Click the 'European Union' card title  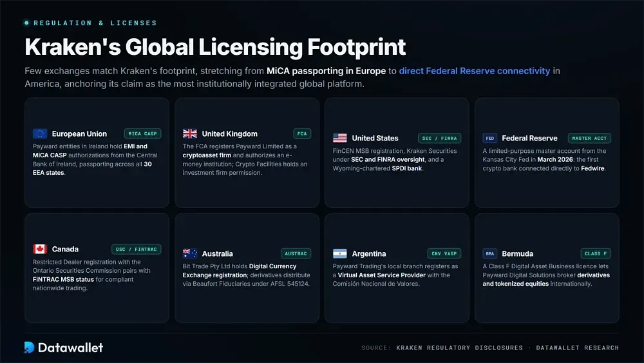point(79,134)
